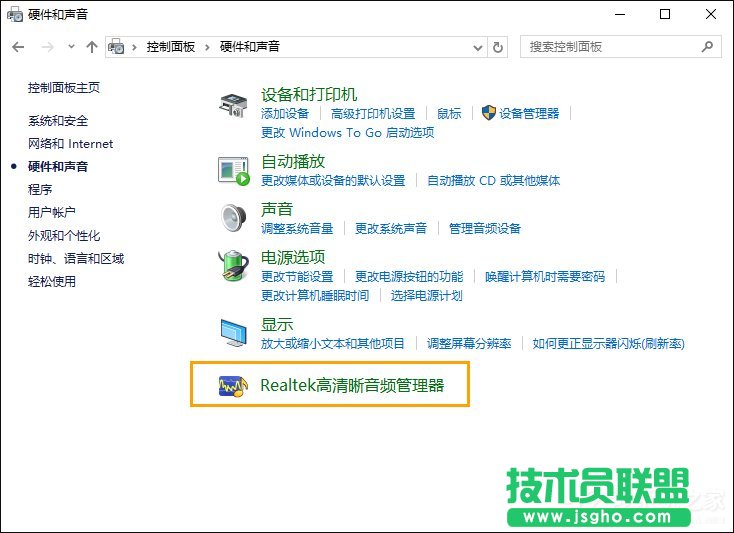Image resolution: width=734 pixels, height=533 pixels.
Task: Click the Sound (声音) speaker icon
Action: click(x=234, y=218)
